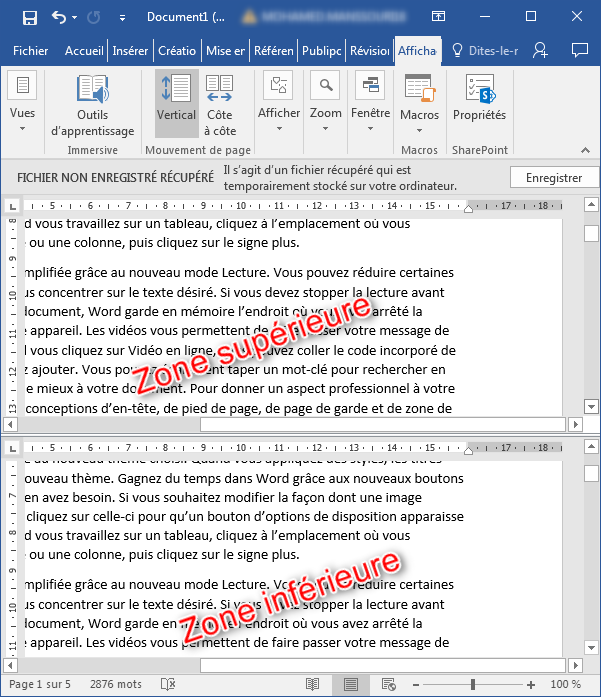Open word count 2876 mots
The image size is (601, 697).
pyautogui.click(x=116, y=684)
